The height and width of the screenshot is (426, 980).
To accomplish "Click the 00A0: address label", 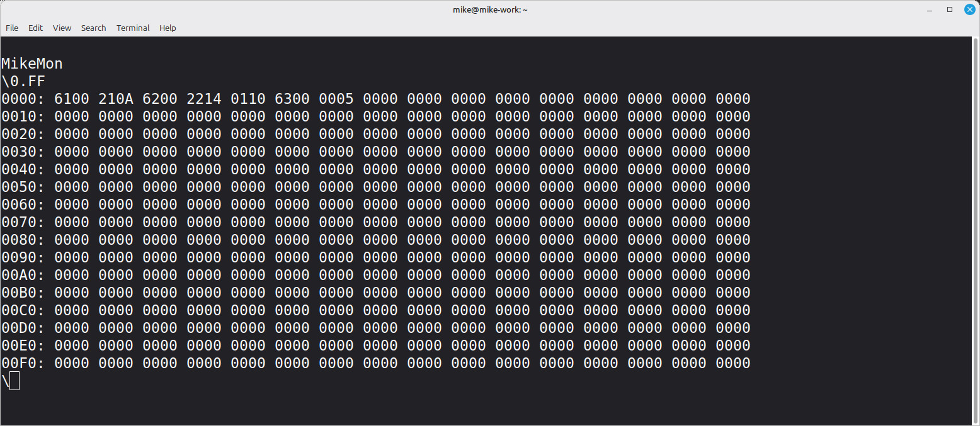I will coord(23,275).
